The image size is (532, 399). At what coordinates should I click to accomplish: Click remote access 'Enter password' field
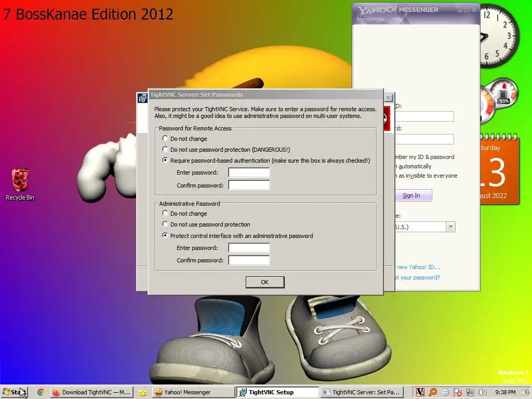click(249, 172)
